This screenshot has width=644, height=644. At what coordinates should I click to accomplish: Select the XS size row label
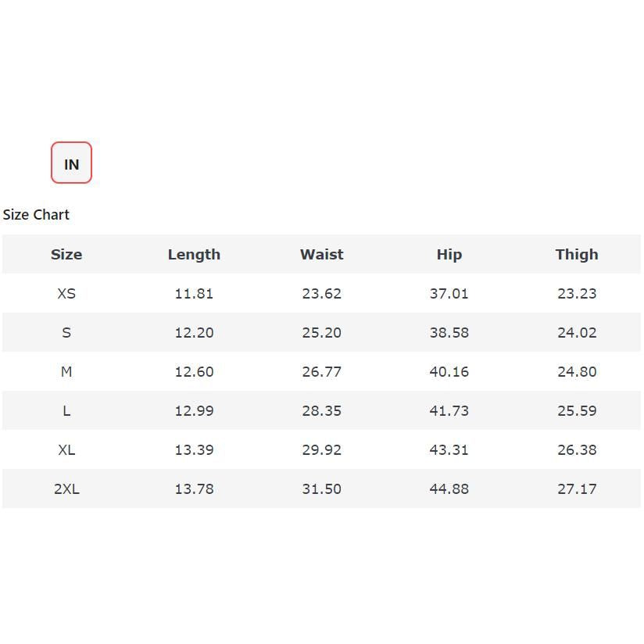tap(66, 294)
